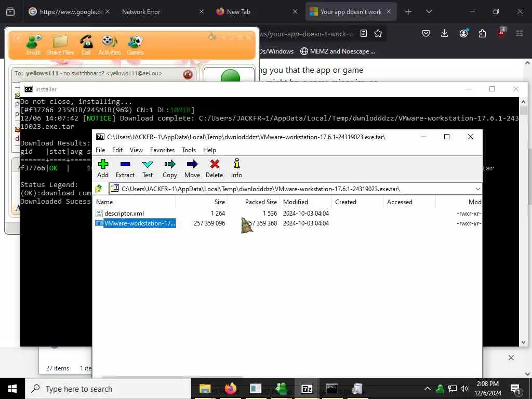Click the blocked contact icon beside yellows111
Viewport: 532px width, 399px height.
click(x=188, y=74)
